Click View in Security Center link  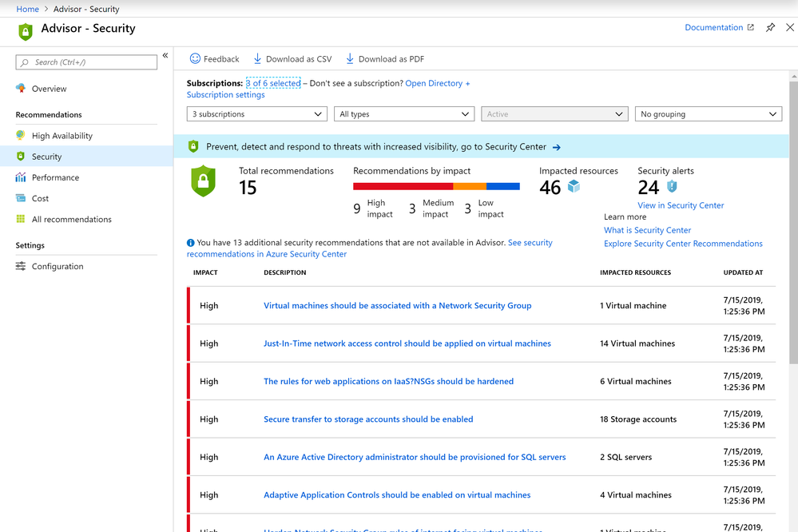tap(681, 205)
